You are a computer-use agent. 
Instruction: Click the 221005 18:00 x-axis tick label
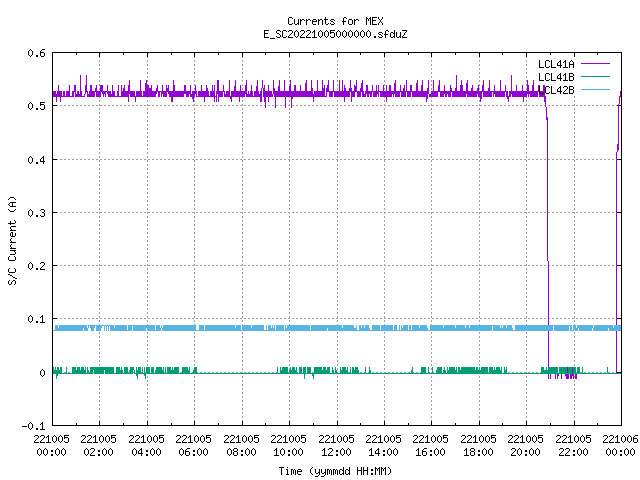[478, 445]
